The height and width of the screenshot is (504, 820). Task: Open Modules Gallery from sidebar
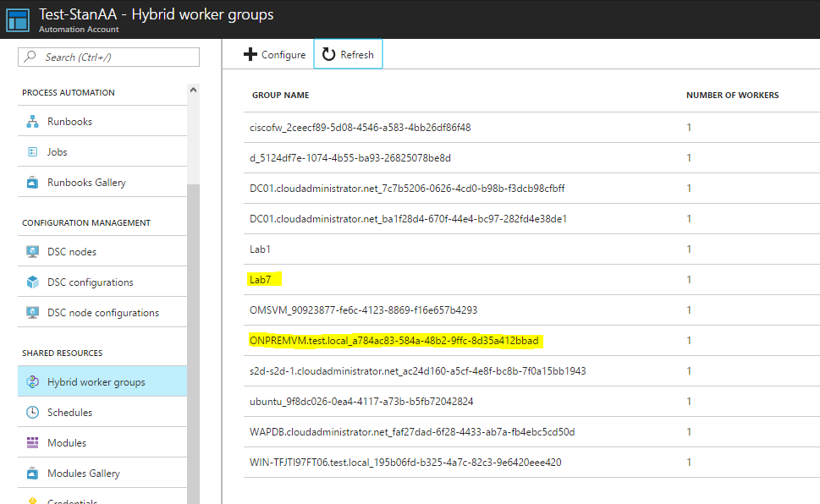(x=83, y=474)
